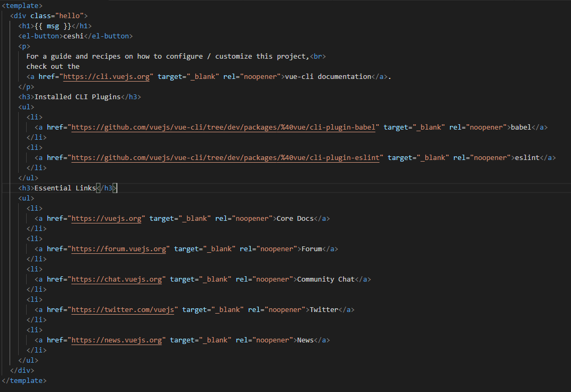Click the https://vuejs.org URL
The width and height of the screenshot is (571, 392).
pos(106,219)
